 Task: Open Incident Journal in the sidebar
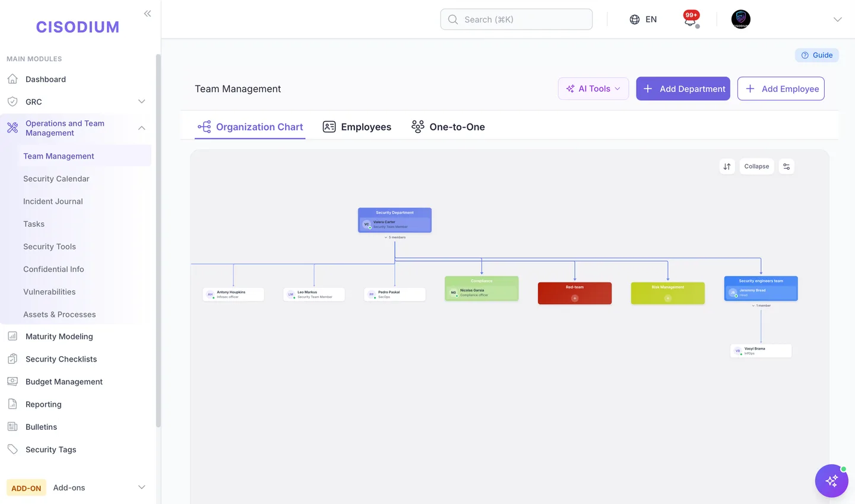tap(53, 201)
